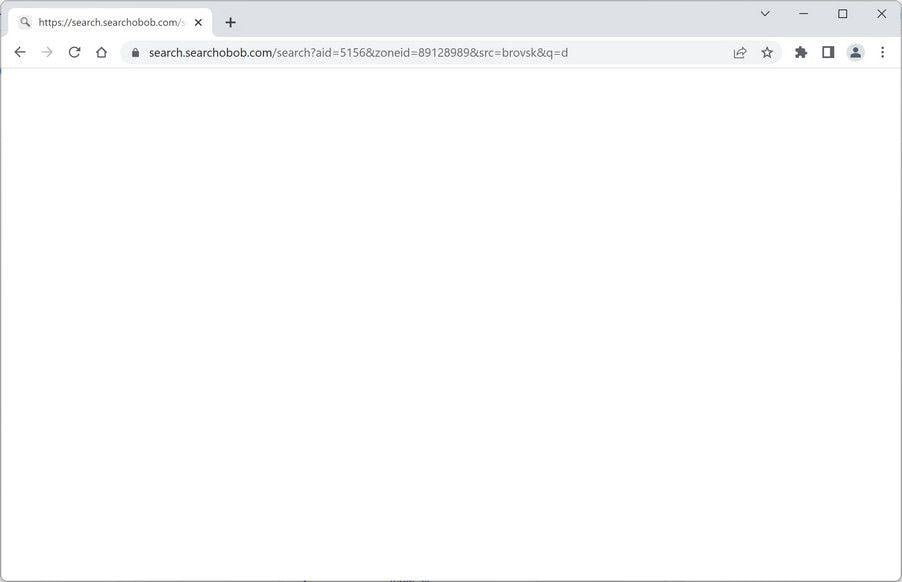The height and width of the screenshot is (582, 902).
Task: Click the forward navigation arrow
Action: 47,52
